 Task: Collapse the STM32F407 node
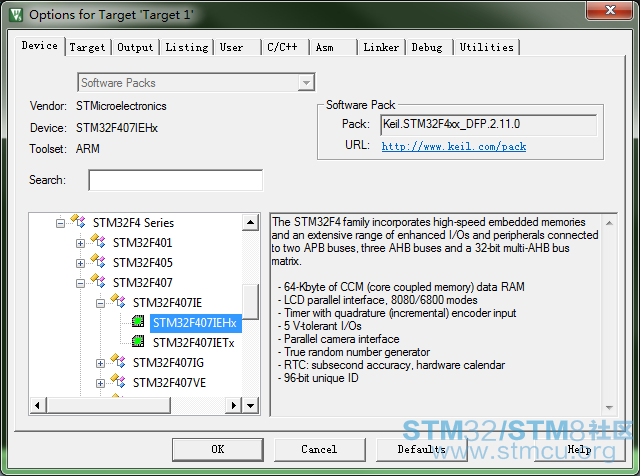point(80,283)
